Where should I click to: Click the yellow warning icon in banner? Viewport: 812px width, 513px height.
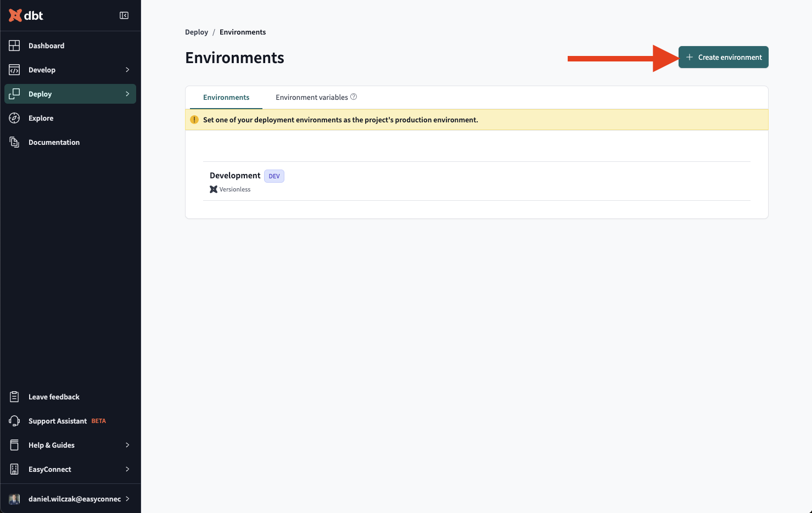click(x=194, y=120)
